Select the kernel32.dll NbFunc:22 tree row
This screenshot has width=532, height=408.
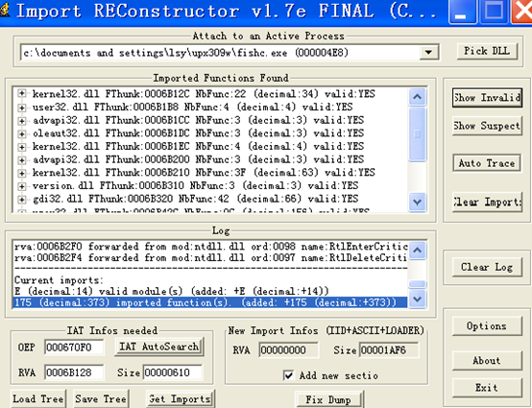tap(204, 94)
